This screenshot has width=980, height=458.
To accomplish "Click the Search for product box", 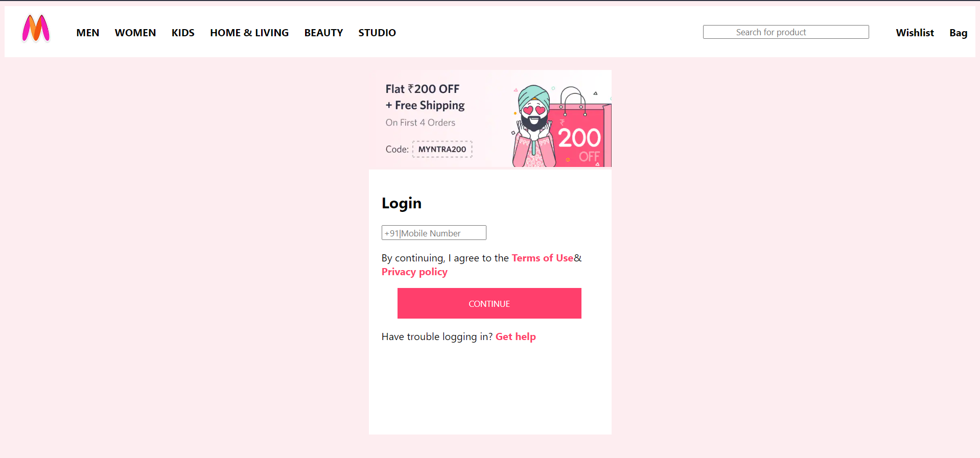I will (785, 32).
